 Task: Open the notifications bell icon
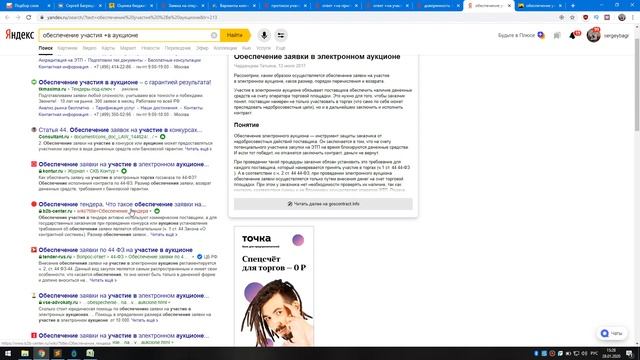pos(573,36)
